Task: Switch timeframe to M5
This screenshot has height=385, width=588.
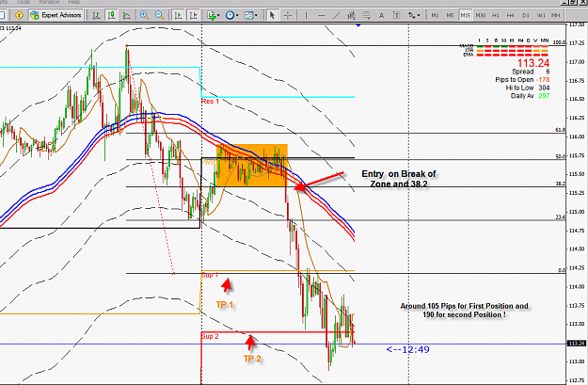Action: point(450,15)
